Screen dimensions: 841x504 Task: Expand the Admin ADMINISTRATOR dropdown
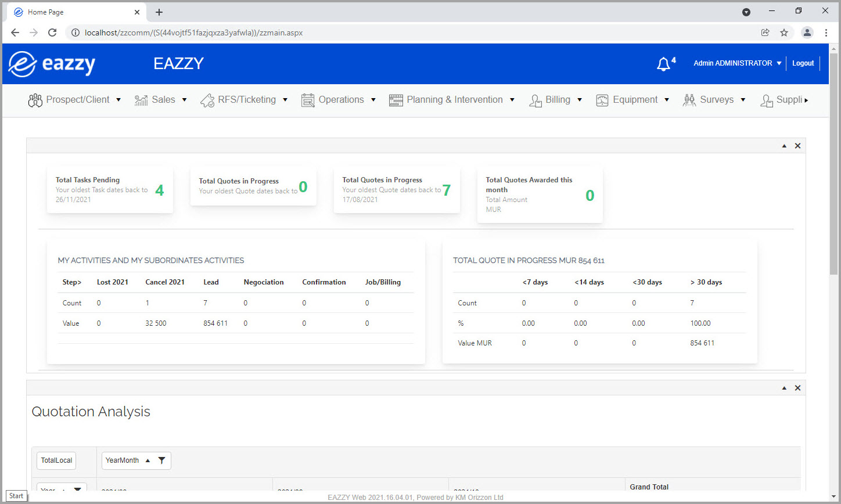coord(779,63)
